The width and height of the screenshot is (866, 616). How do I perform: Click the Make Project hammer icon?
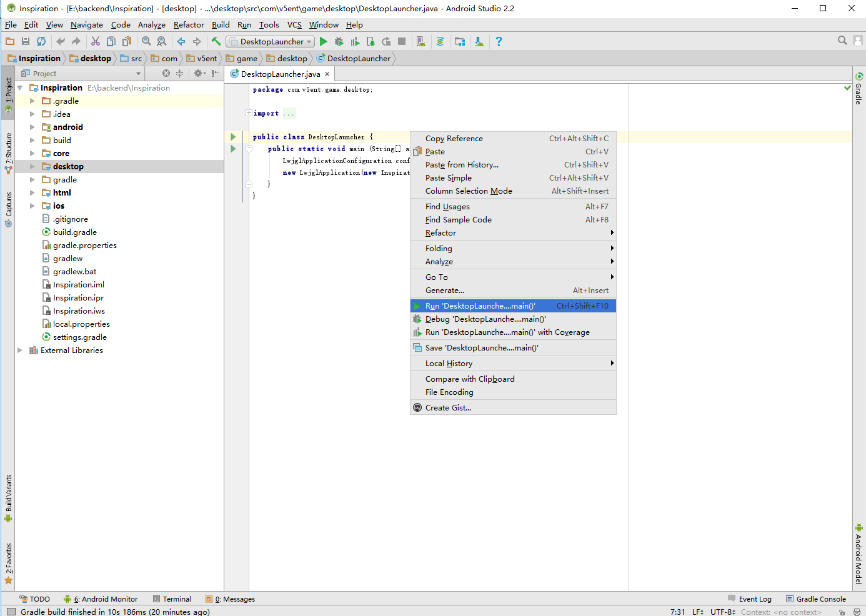216,41
